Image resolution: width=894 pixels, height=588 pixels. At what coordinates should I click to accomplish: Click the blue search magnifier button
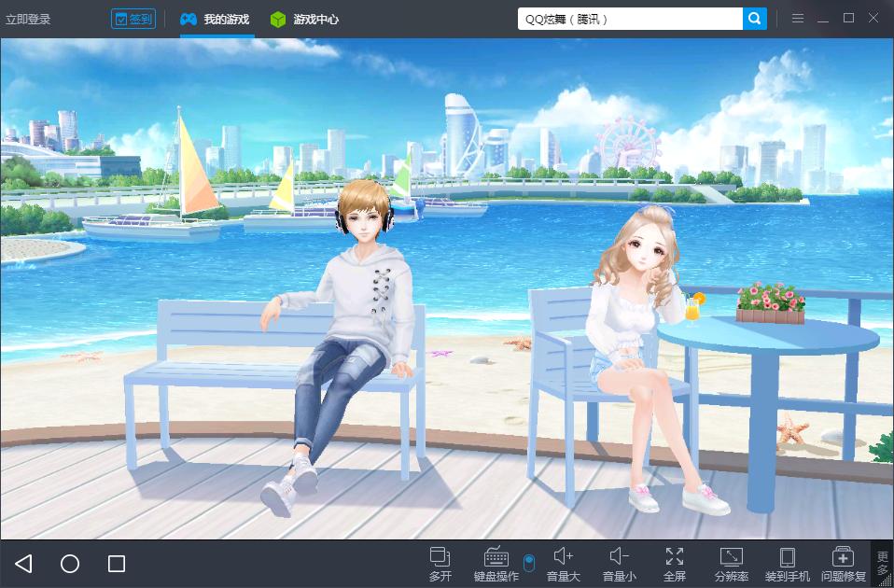(754, 19)
